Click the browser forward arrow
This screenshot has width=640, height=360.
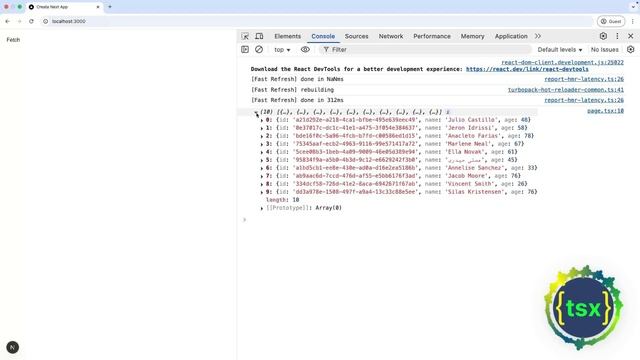[19, 21]
